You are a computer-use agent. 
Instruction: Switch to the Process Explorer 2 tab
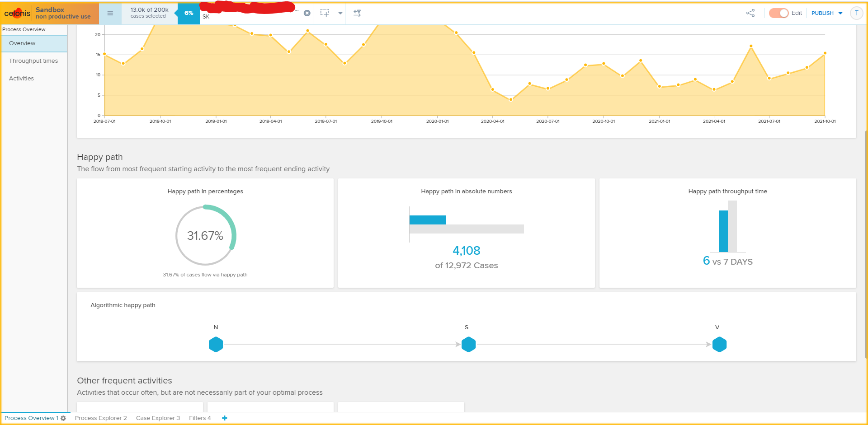point(101,418)
